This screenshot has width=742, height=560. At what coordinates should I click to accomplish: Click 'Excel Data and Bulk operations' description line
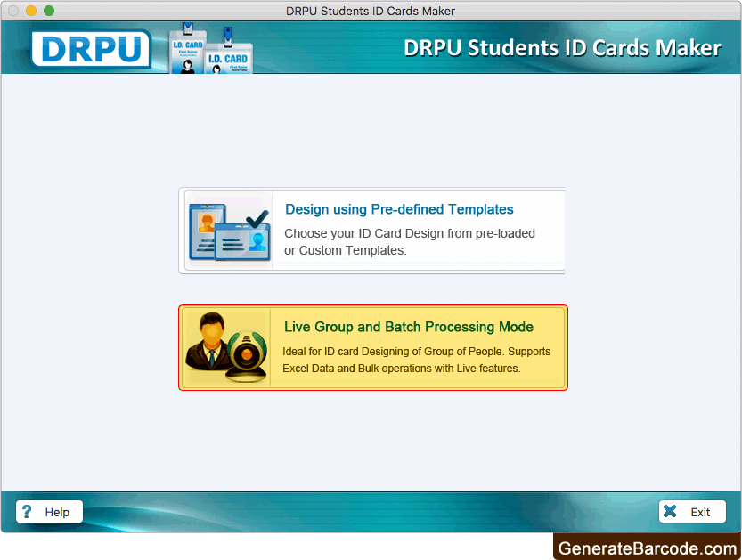tap(401, 369)
